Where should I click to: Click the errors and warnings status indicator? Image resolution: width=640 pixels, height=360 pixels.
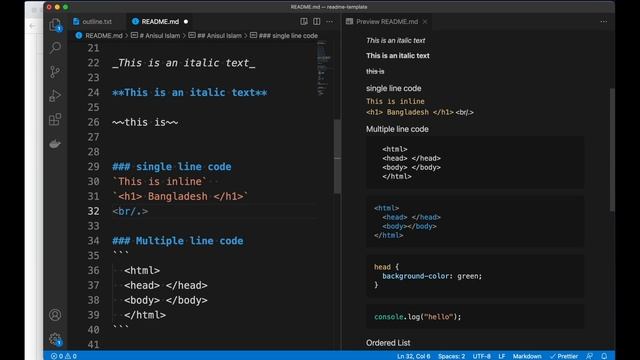[64, 356]
